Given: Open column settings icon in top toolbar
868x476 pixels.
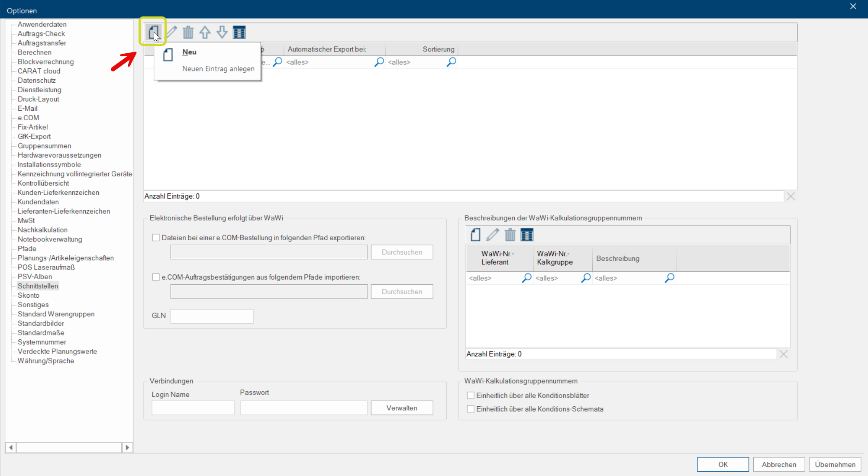Looking at the screenshot, I should (239, 32).
